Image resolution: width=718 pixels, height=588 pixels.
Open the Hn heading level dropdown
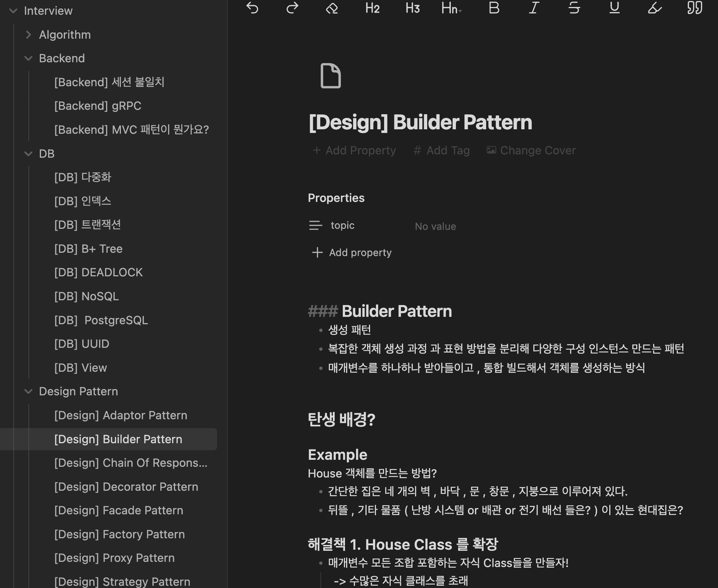click(x=452, y=8)
